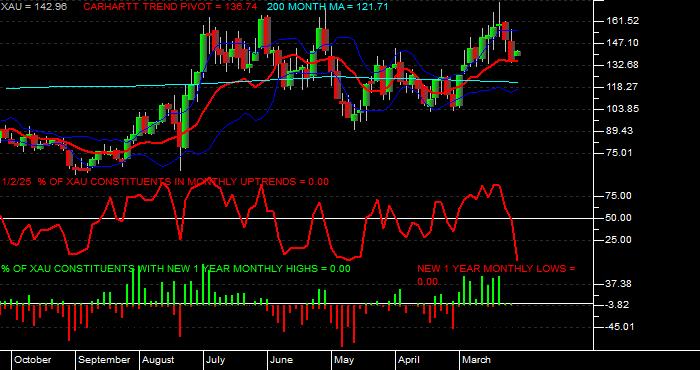Select the NEW 1 YEAR MONTHLY HIGHS = 0.00 title

pos(176,269)
